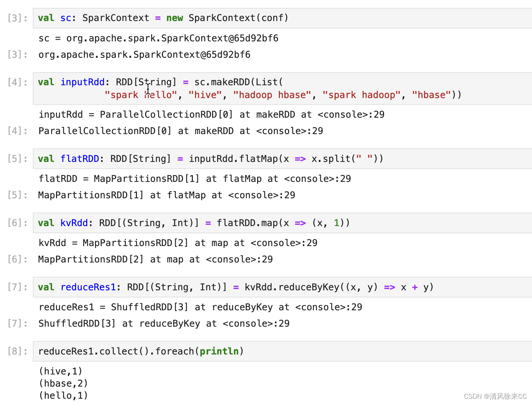Click 'new SparkContext(conf)' in cell 3
Viewport: 532px width, 403px height.
pyautogui.click(x=227, y=18)
